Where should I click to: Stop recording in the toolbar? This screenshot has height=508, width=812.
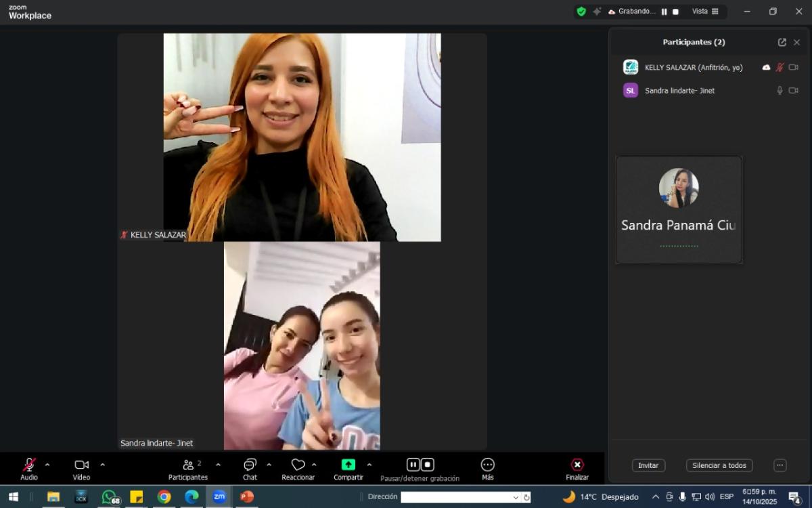coord(428,465)
